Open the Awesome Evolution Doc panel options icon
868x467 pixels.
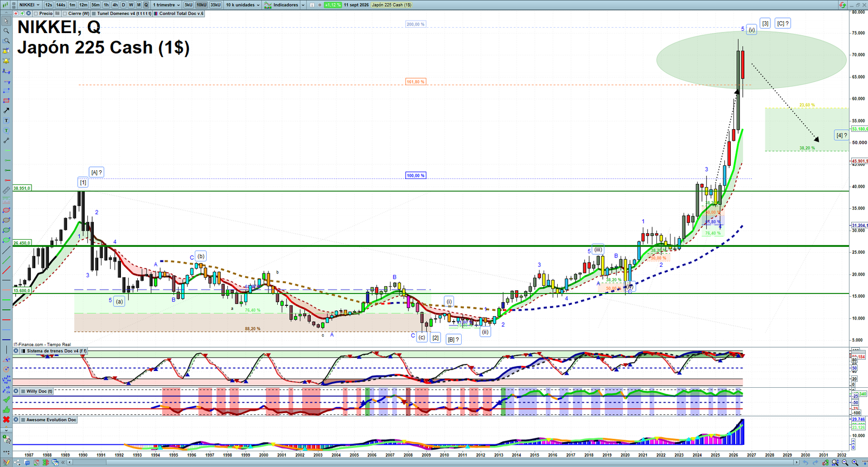coord(16,420)
